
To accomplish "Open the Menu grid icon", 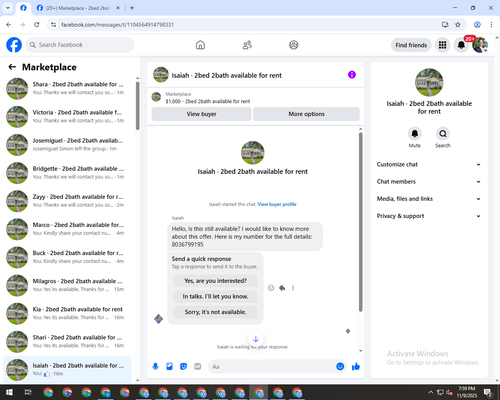I will [x=442, y=45].
